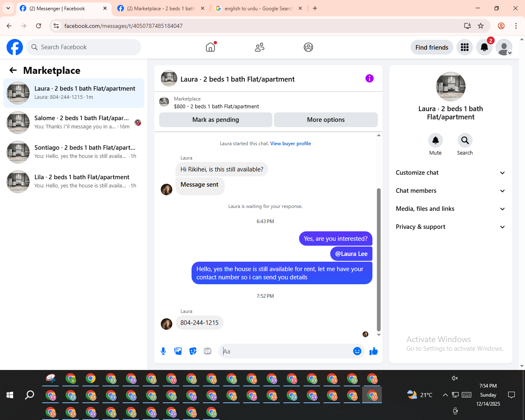Open conversation information purple icon
Screen dimensions: 525x420
(370, 78)
